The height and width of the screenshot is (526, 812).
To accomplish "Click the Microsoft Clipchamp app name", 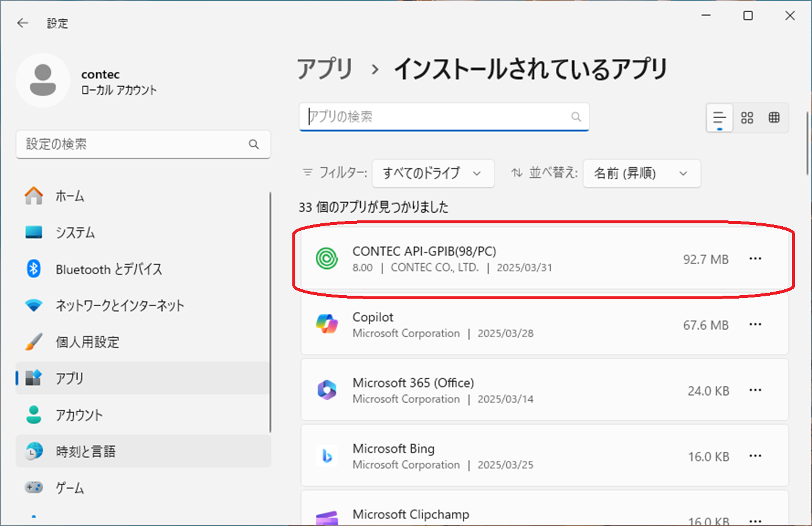I will click(411, 514).
